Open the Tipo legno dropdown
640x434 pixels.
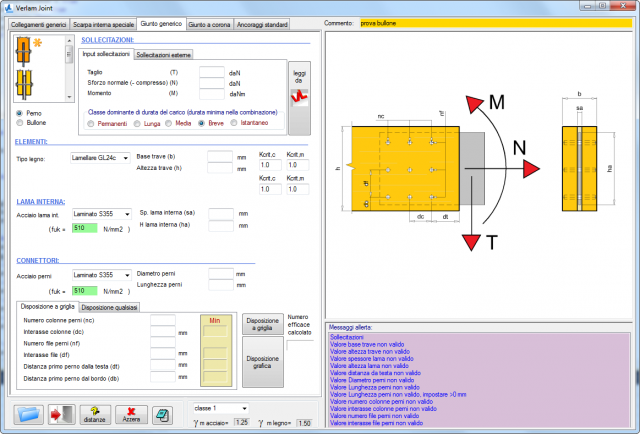tap(100, 158)
